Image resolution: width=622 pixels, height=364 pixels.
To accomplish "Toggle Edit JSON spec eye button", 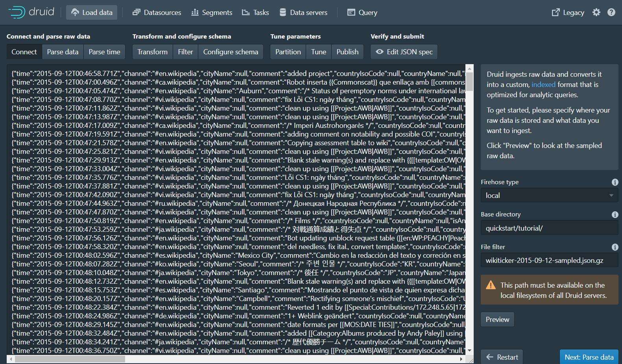I will pyautogui.click(x=404, y=52).
